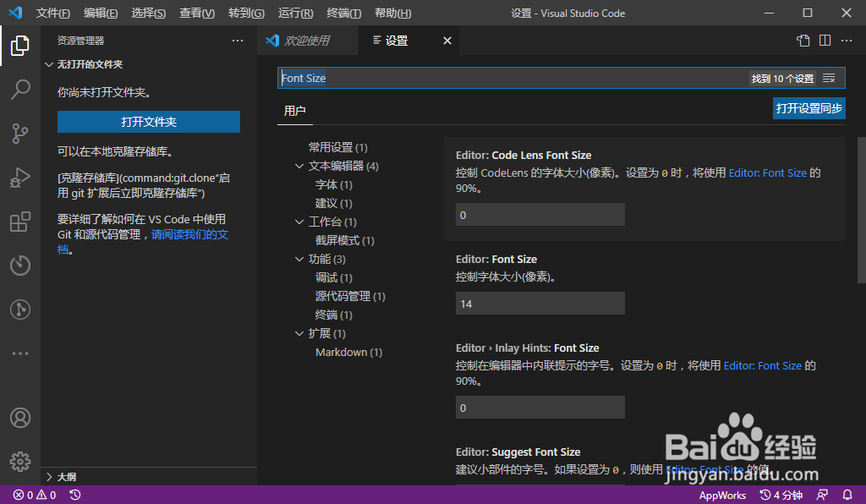Select 常用设置 (1) in settings tree
Image resolution: width=866 pixels, height=504 pixels.
(x=338, y=147)
